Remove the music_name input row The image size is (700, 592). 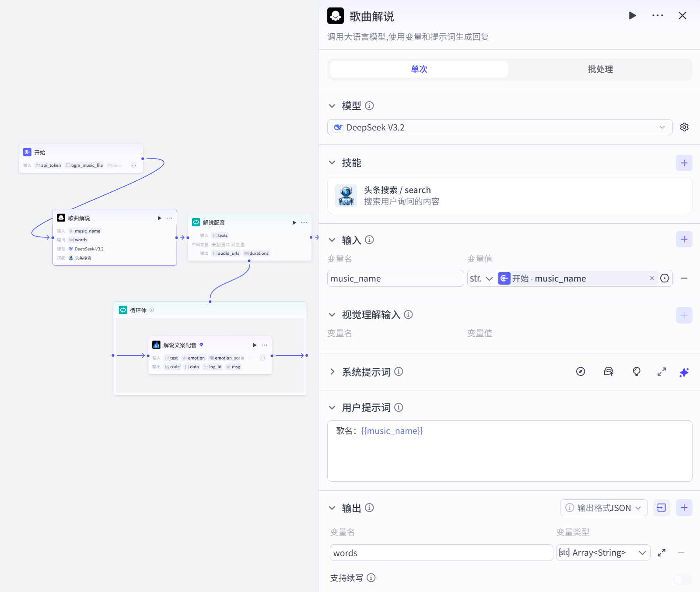[684, 278]
